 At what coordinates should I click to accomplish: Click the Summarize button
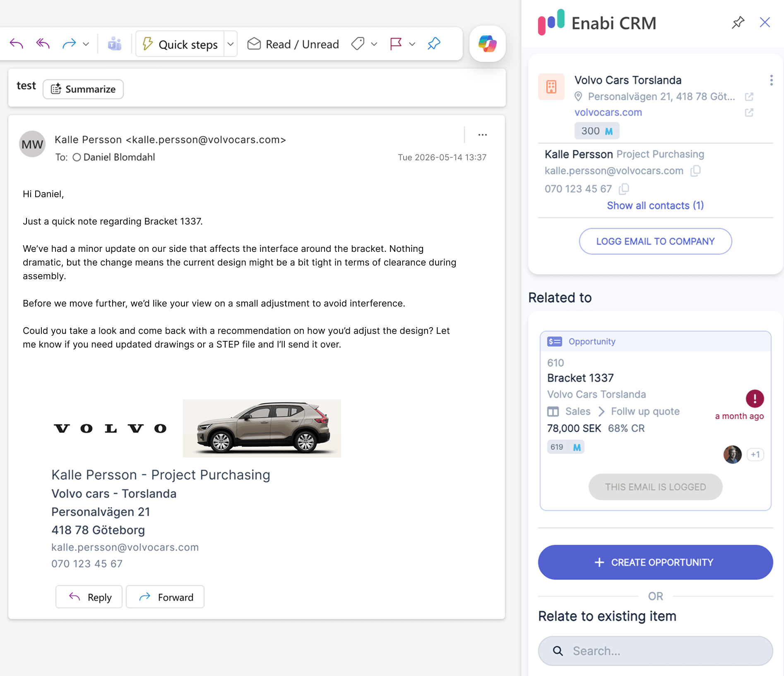pyautogui.click(x=83, y=89)
